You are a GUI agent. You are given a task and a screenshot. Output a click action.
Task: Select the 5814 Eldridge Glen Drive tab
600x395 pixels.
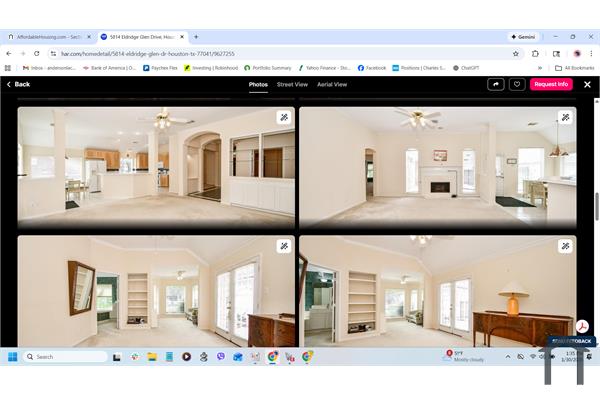(x=142, y=37)
